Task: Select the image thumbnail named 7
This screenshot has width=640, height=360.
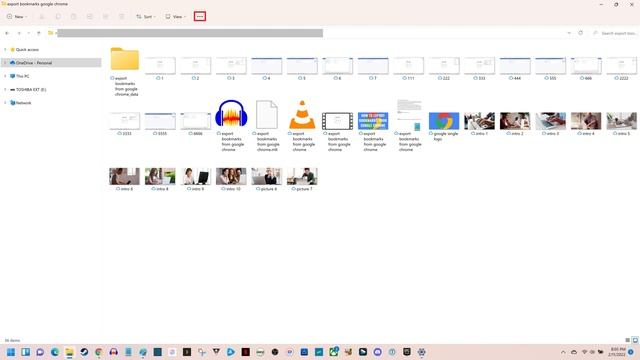Action: [x=373, y=66]
